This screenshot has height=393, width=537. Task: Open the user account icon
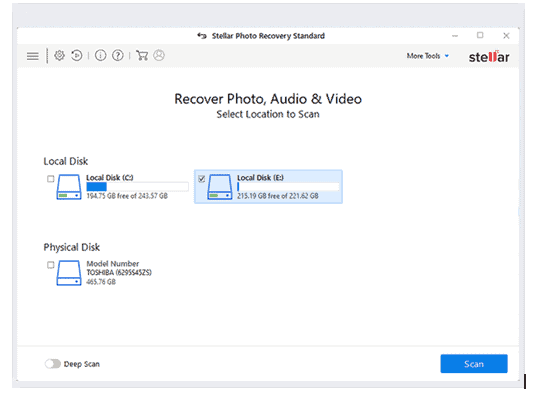click(159, 55)
